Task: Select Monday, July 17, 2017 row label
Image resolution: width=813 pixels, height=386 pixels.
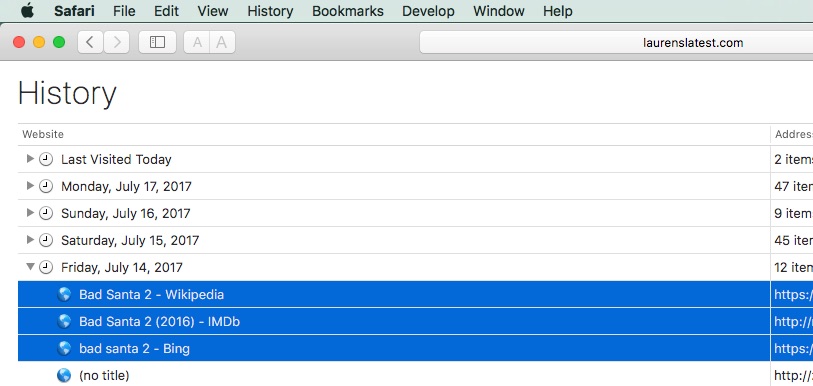Action: point(127,186)
